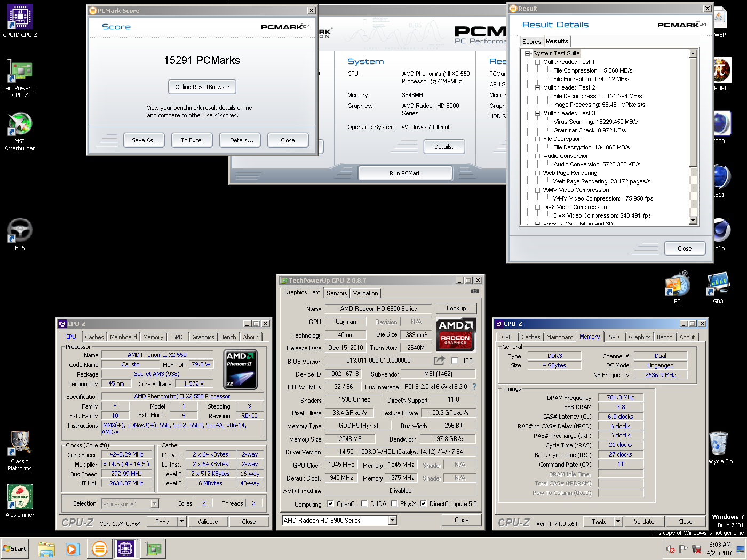Open Tools dropdown arrow in right CPU-Z memory window
Screen dimensions: 747x560
(x=618, y=522)
